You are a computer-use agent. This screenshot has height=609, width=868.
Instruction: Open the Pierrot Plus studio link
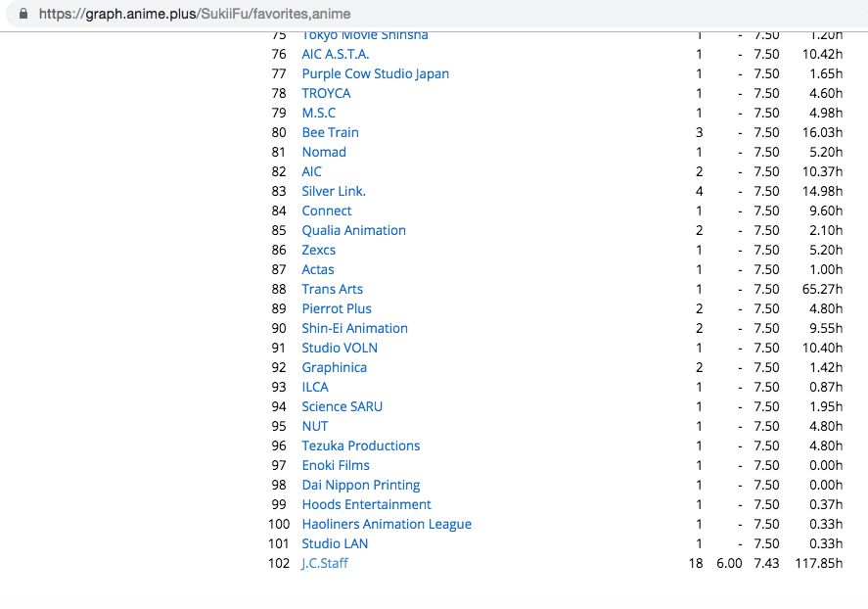click(x=337, y=308)
